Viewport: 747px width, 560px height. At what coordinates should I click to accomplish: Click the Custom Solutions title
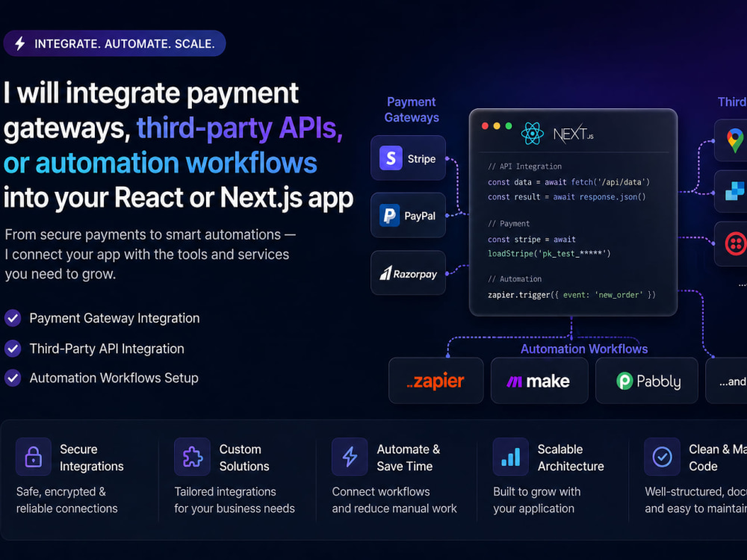(x=244, y=458)
